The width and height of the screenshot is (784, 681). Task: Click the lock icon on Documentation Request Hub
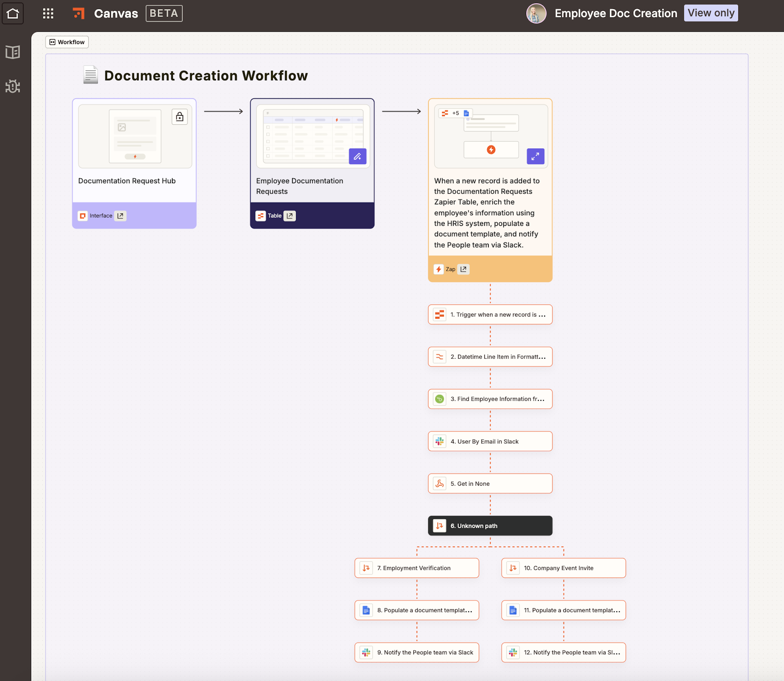[x=180, y=117]
